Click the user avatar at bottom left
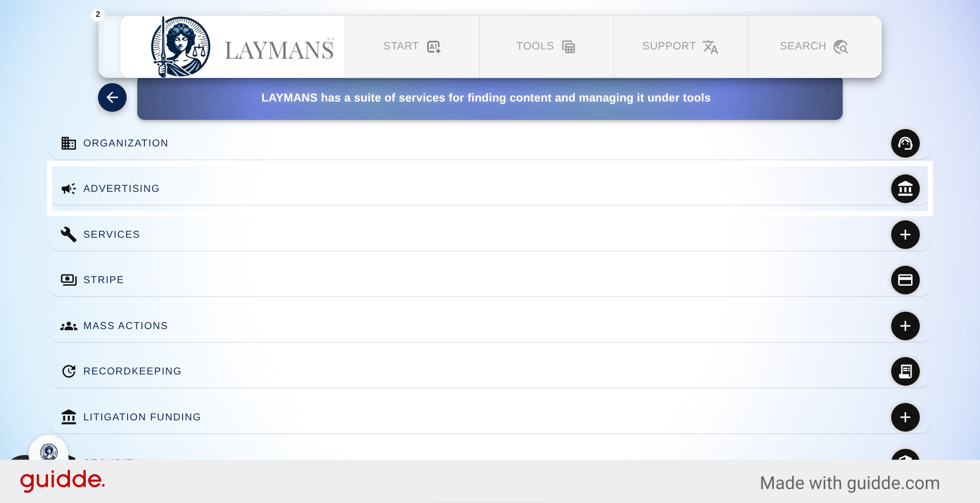 coord(49,451)
